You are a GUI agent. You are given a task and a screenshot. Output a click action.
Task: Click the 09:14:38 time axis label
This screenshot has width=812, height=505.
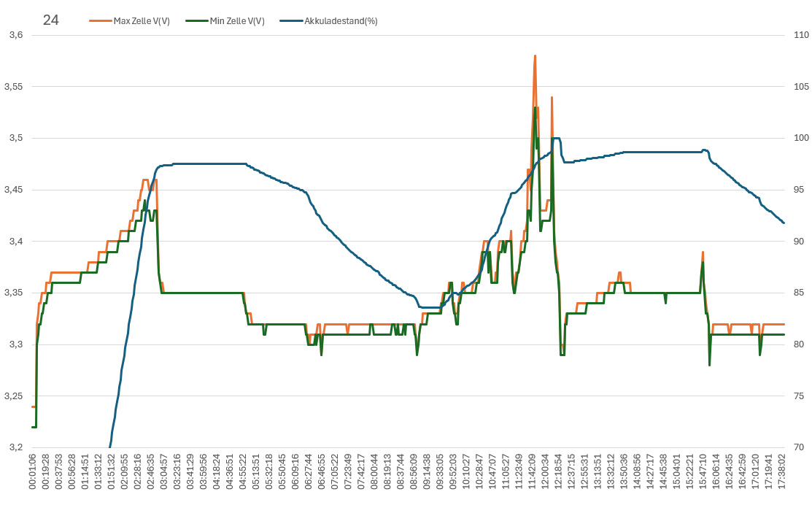point(427,473)
